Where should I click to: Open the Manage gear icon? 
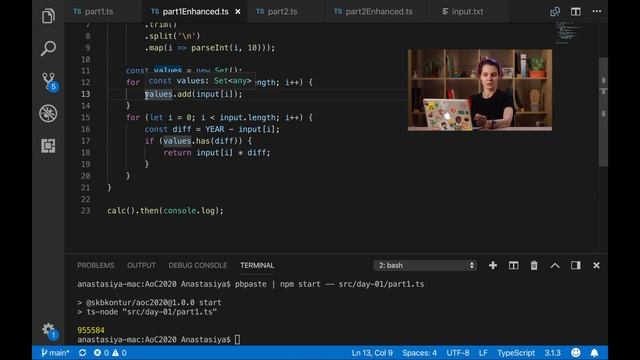(49, 330)
